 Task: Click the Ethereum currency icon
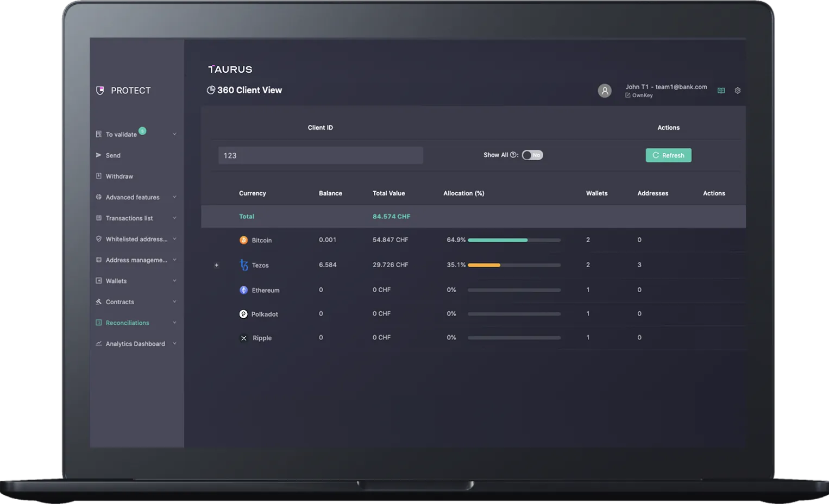(x=243, y=290)
